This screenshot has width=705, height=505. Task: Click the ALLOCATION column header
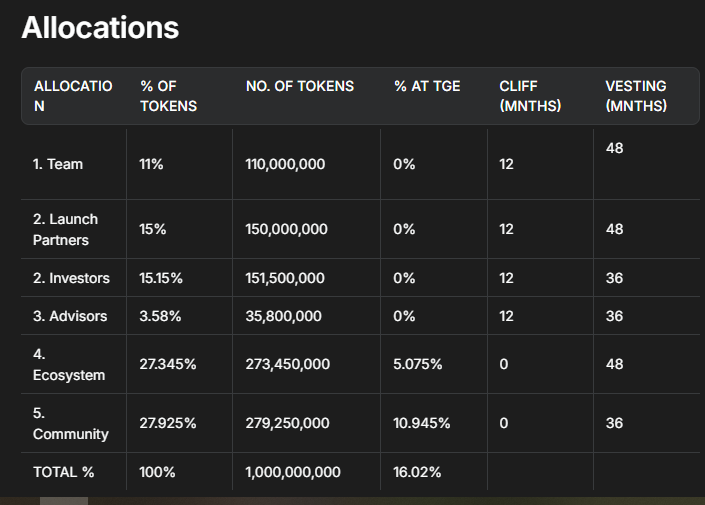[73, 96]
